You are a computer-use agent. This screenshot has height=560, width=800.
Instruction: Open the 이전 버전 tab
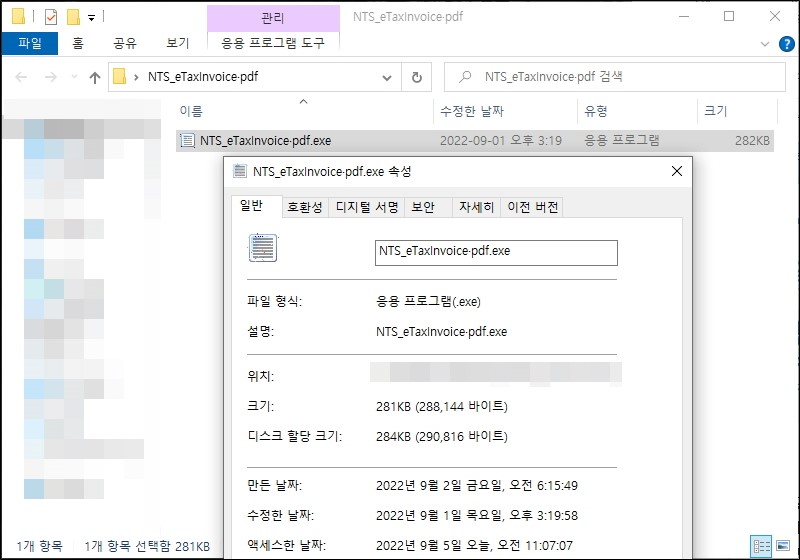pyautogui.click(x=533, y=207)
